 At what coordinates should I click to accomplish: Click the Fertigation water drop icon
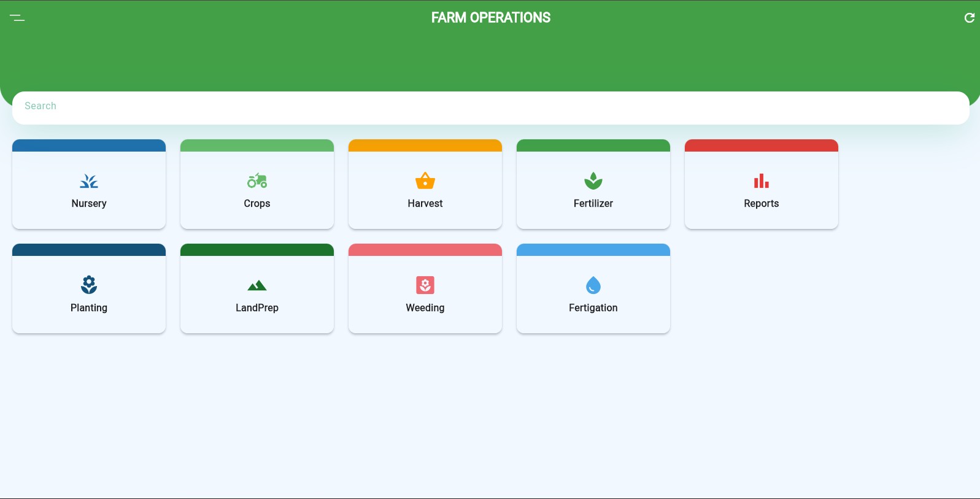click(x=593, y=285)
